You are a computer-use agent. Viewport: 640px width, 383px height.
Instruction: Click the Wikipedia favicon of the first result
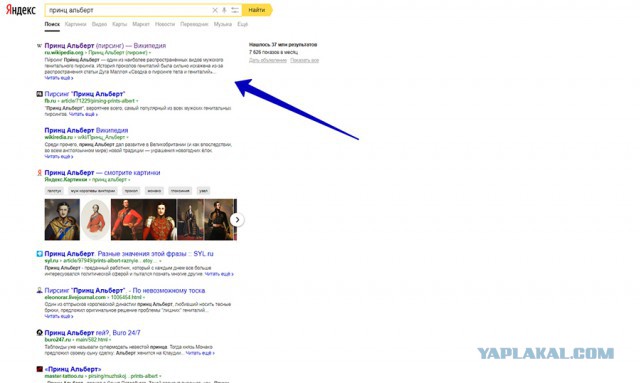point(39,46)
